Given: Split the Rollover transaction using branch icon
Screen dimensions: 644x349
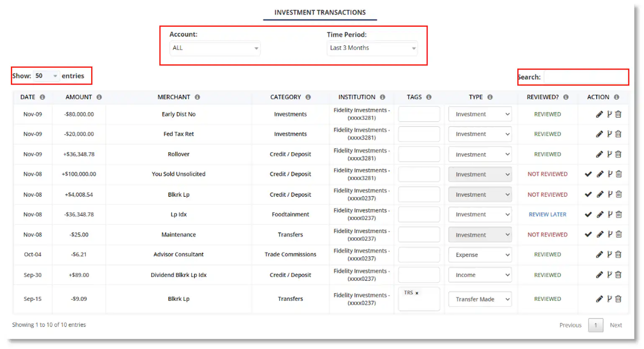Looking at the screenshot, I should pos(609,154).
